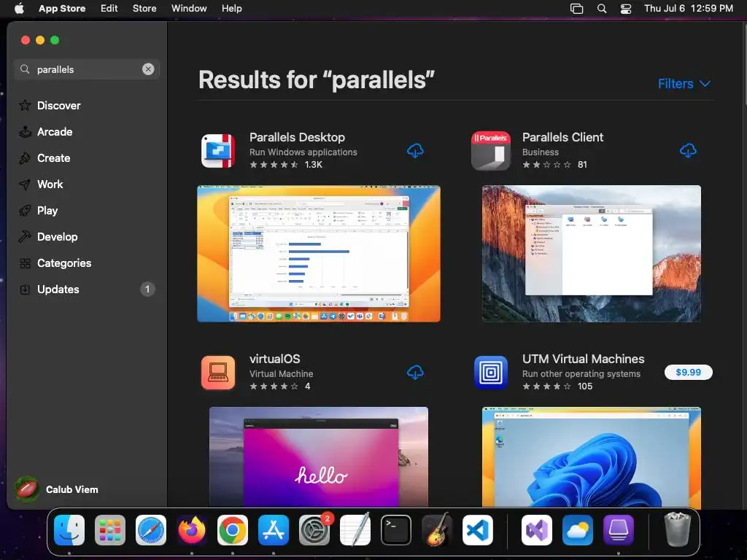Open Calub Viem account profile
Screen dimensions: 747x560
click(x=57, y=489)
